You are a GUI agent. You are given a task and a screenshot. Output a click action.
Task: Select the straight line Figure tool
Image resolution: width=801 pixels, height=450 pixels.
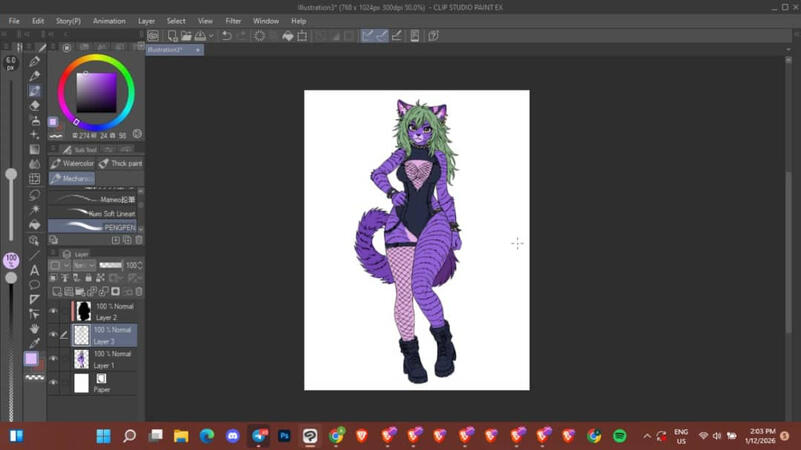click(34, 255)
